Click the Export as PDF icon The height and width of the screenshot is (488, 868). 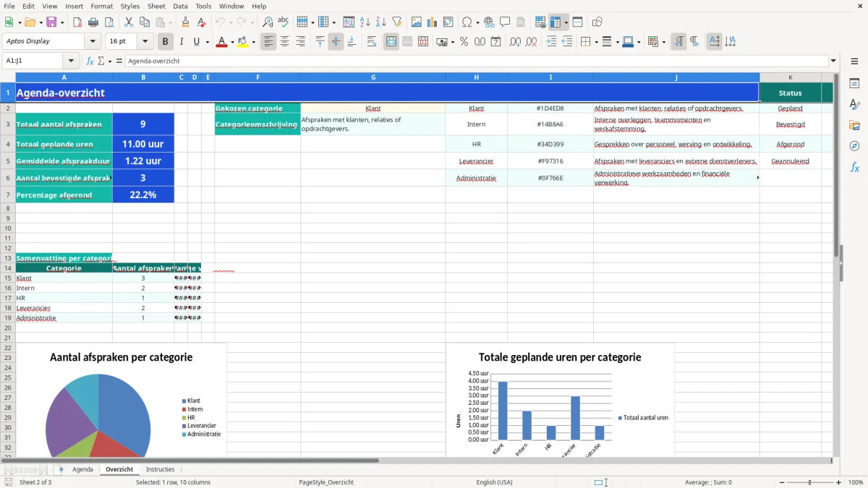[77, 22]
